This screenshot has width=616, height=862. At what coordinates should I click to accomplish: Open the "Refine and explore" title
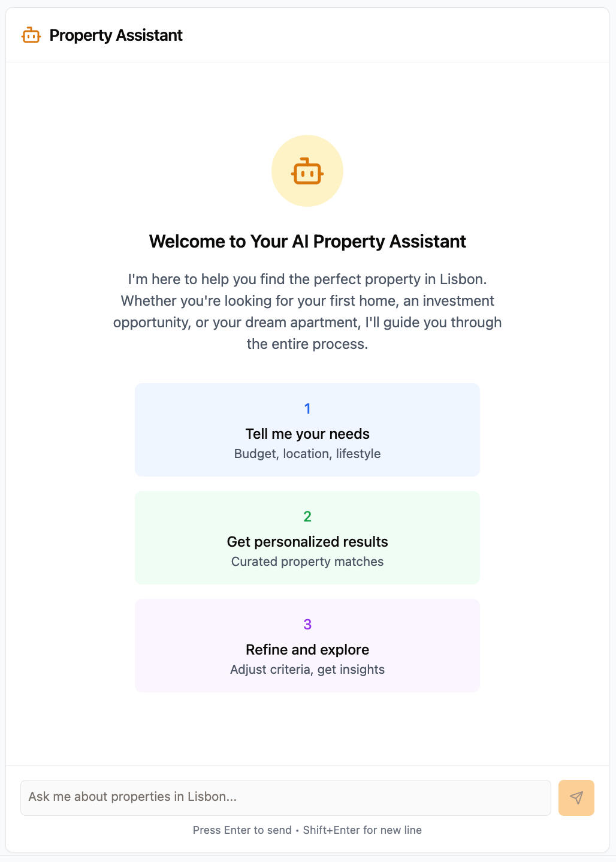click(x=307, y=650)
